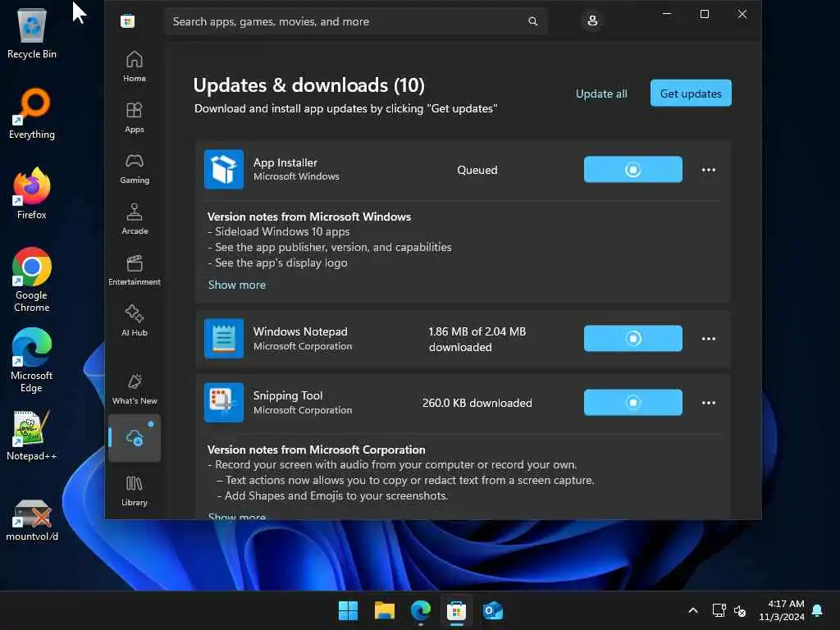Image resolution: width=840 pixels, height=630 pixels.
Task: Click the App Installer app icon
Action: (224, 169)
